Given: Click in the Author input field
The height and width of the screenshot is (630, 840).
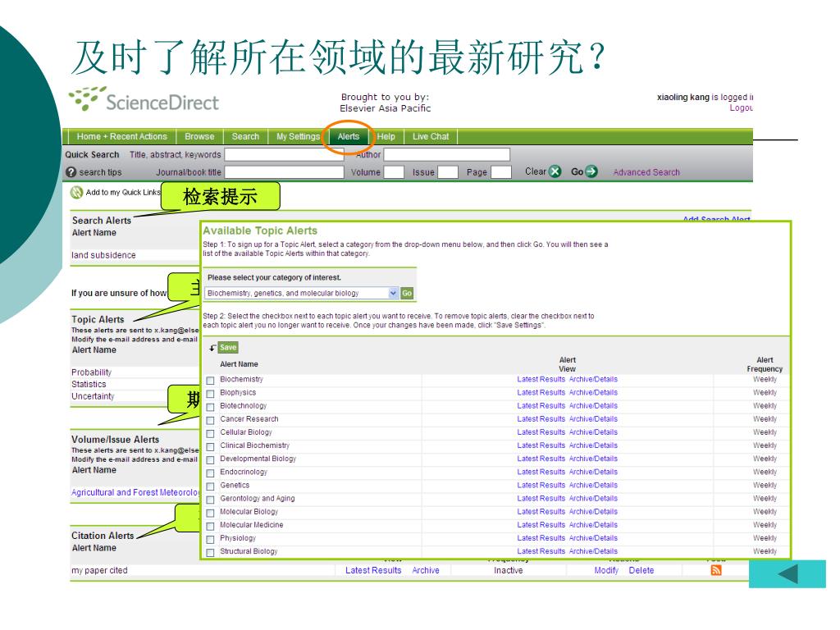Looking at the screenshot, I should click(447, 155).
